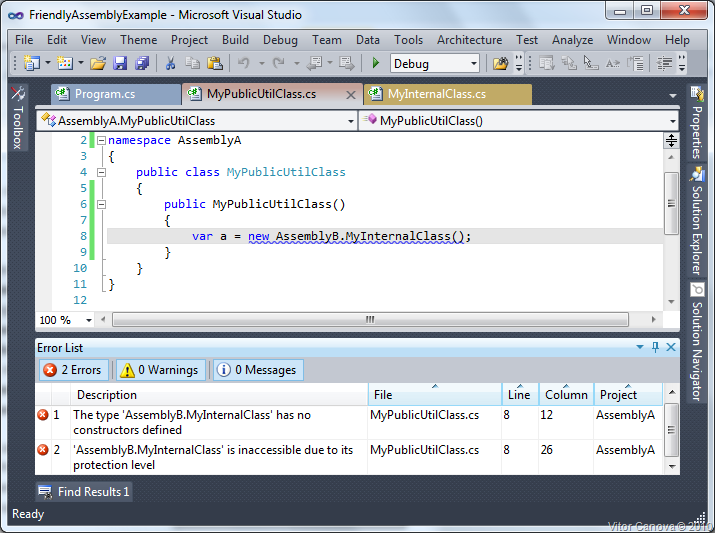715x533 pixels.
Task: Sort errors by Line column header
Action: click(520, 395)
